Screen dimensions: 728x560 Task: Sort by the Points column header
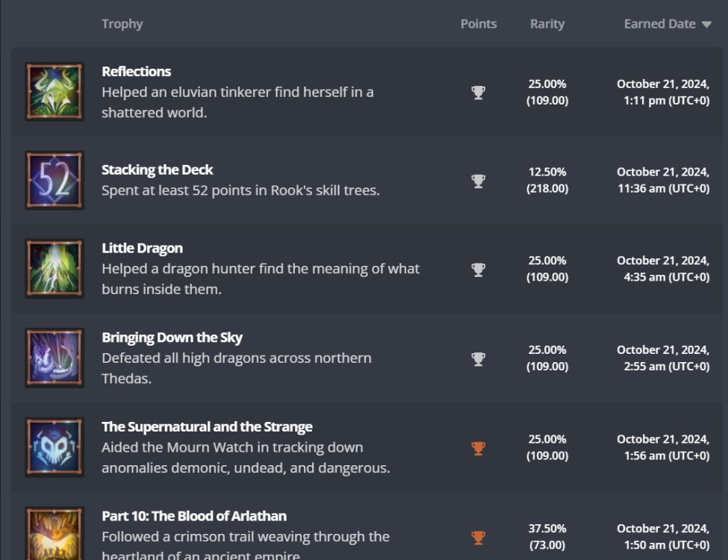point(479,24)
